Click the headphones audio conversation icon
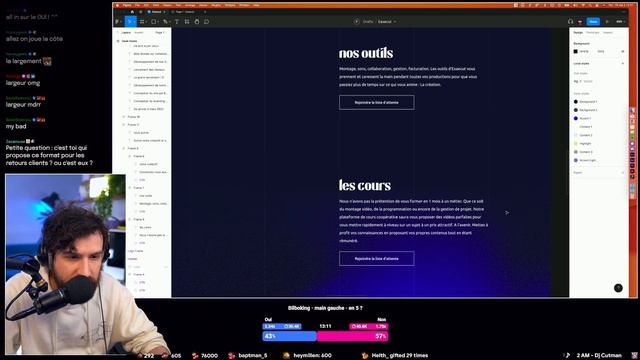 [x=571, y=22]
